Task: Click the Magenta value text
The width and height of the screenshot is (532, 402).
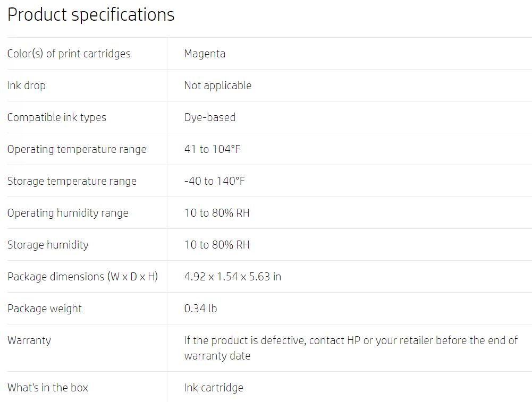Action: pyautogui.click(x=205, y=54)
